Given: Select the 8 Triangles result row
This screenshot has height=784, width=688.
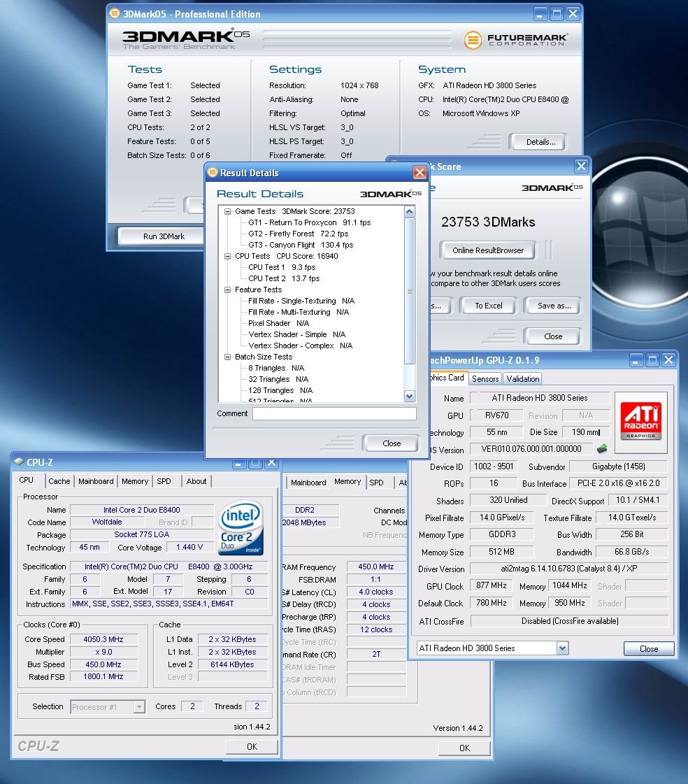Looking at the screenshot, I should tap(276, 368).
